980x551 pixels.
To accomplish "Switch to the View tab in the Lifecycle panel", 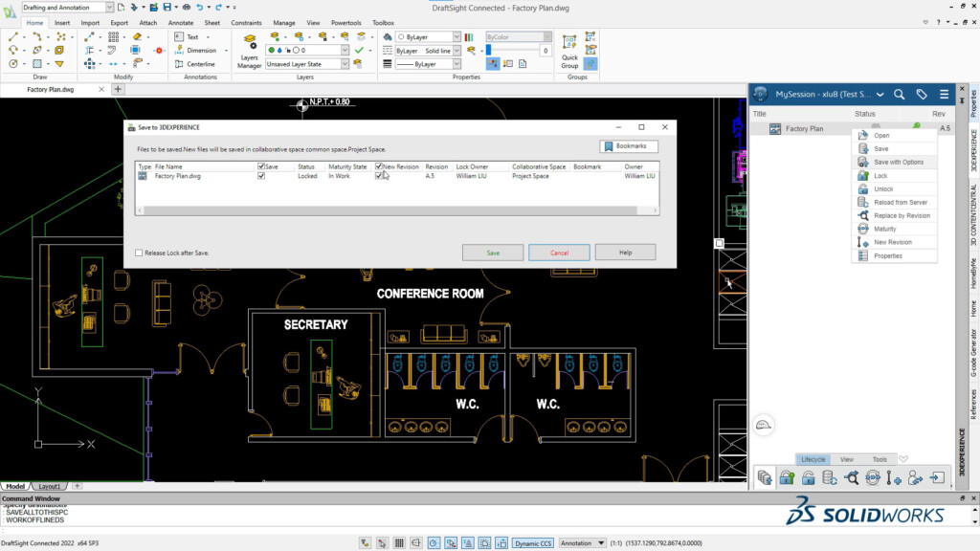I will 846,459.
